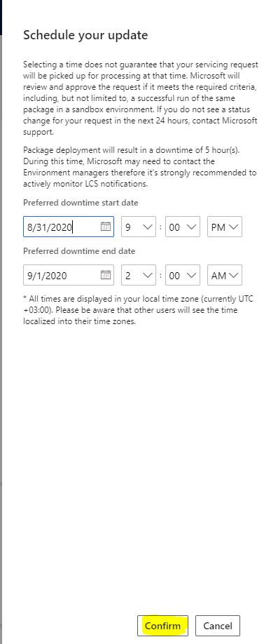The image size is (271, 644).
Task: Click the local time zone note
Action: (x=139, y=310)
